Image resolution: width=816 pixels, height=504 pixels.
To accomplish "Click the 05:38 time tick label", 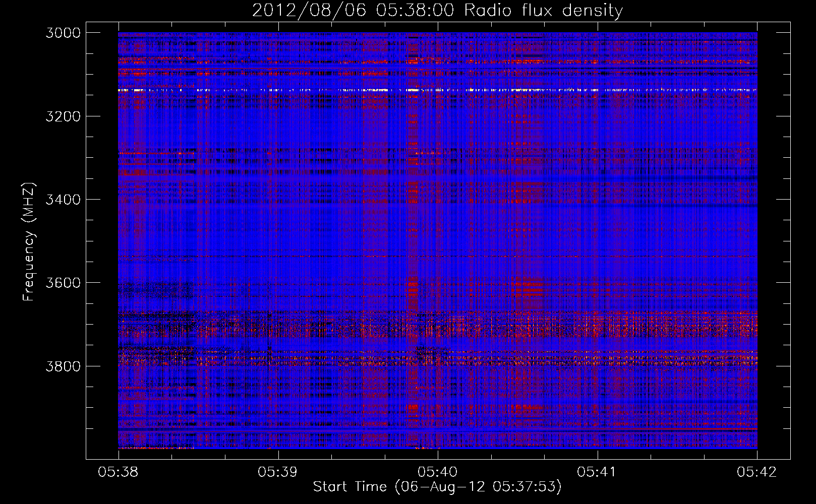I will coord(119,472).
